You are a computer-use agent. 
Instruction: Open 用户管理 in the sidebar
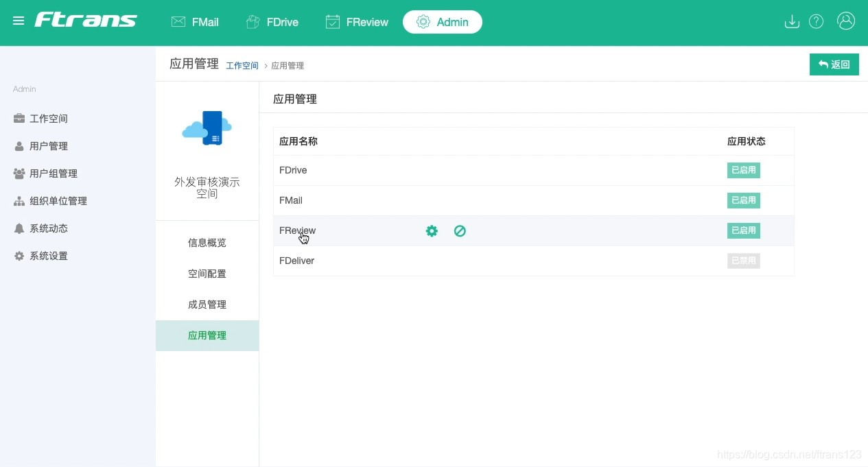41,146
